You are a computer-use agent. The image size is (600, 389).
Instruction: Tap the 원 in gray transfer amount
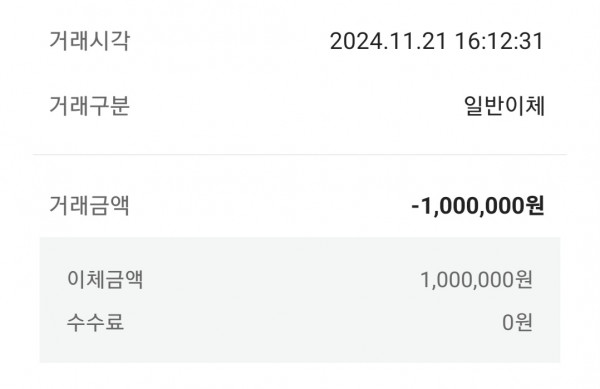(x=523, y=280)
